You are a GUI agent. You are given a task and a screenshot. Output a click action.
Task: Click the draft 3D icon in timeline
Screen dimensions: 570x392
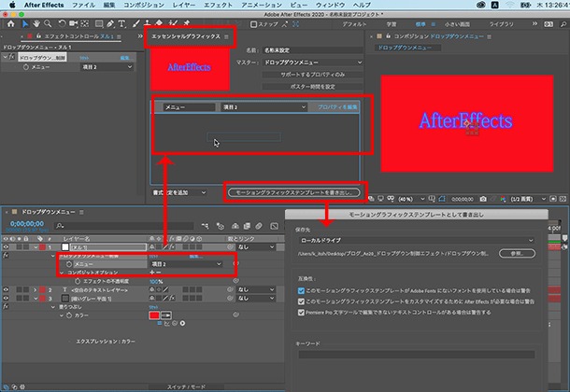point(221,226)
